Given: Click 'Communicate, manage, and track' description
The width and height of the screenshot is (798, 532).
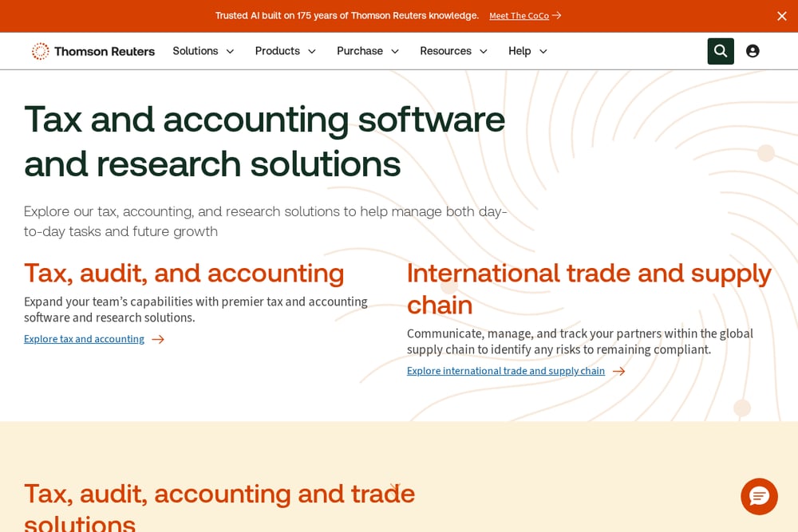Looking at the screenshot, I should (579, 342).
